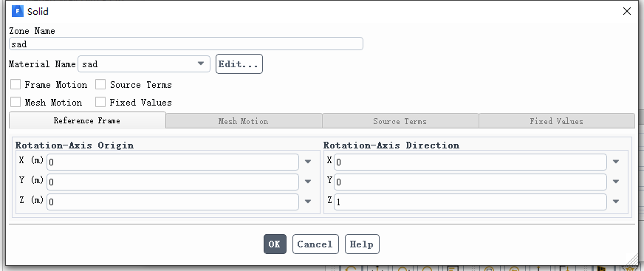Expand the origin X (m) dropdown arrow
Viewport: 644px width, 271px height.
[308, 162]
